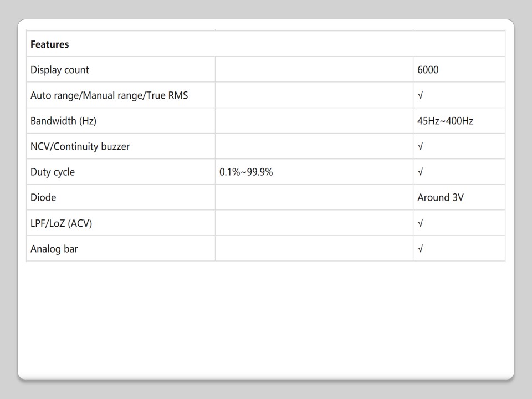Select the Display count label cell
This screenshot has height=399, width=532.
click(60, 70)
